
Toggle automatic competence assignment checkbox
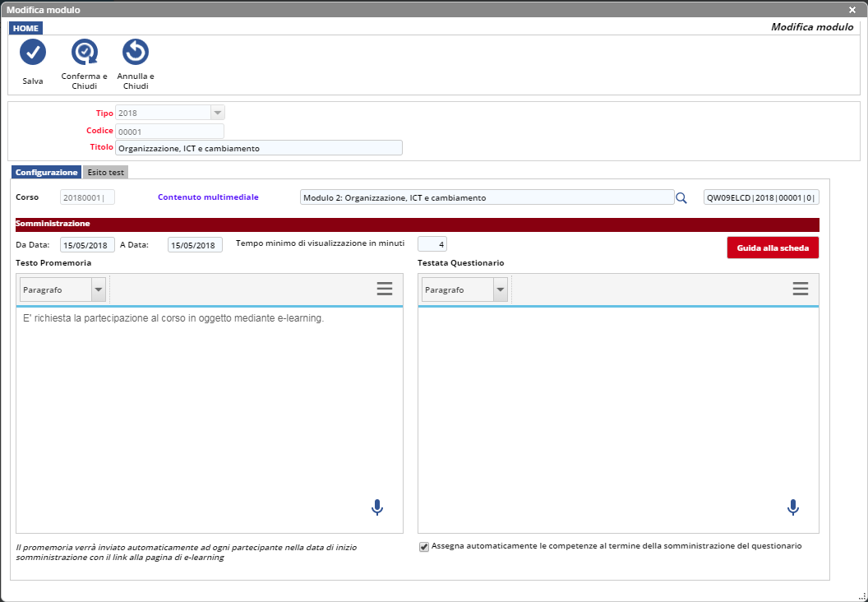[424, 547]
